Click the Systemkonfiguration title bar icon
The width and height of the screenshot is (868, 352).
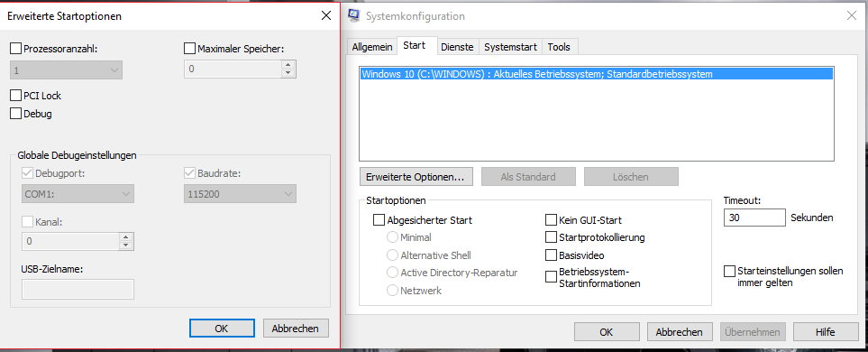355,15
